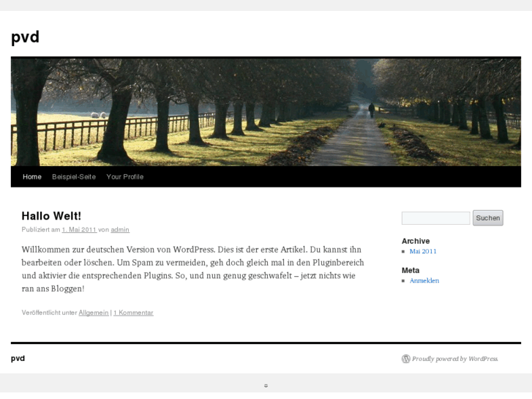Screen dimensions: 532x399
Task: Open the Hallo Welt! post title
Action: point(51,216)
